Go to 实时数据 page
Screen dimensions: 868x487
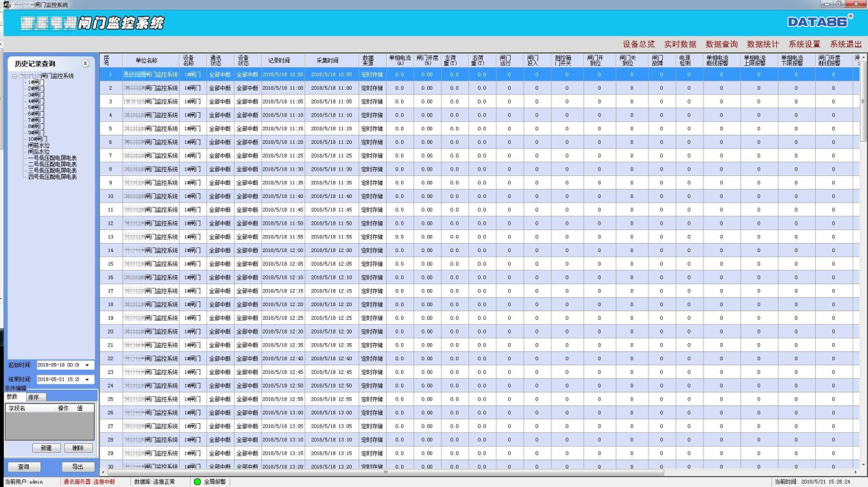679,45
